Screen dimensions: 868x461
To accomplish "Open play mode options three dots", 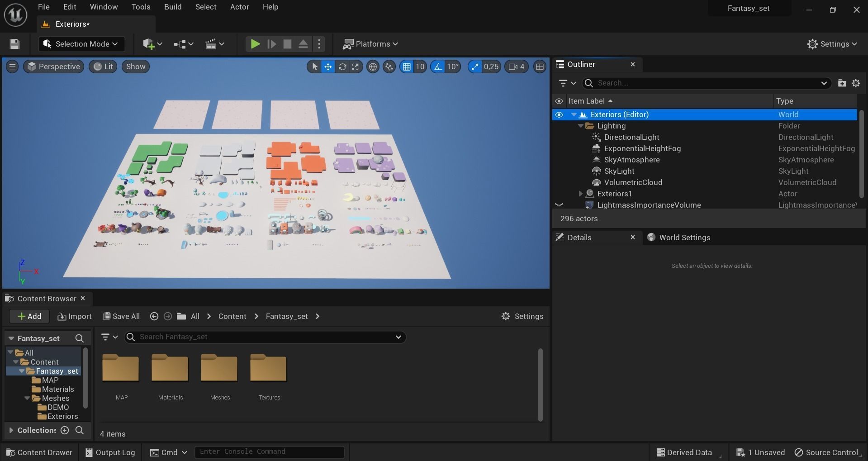I will 319,44.
